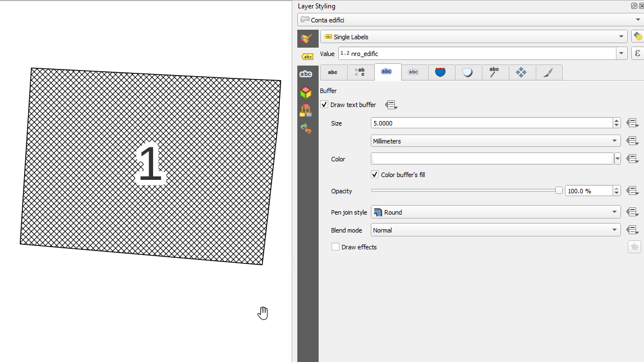Click the expression editor epsilon button
The image size is (644, 362).
point(637,54)
